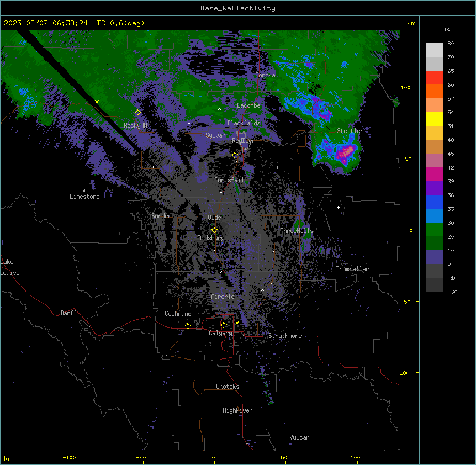
Task: Click the -50 tick on the right axis
Action: pos(405,302)
